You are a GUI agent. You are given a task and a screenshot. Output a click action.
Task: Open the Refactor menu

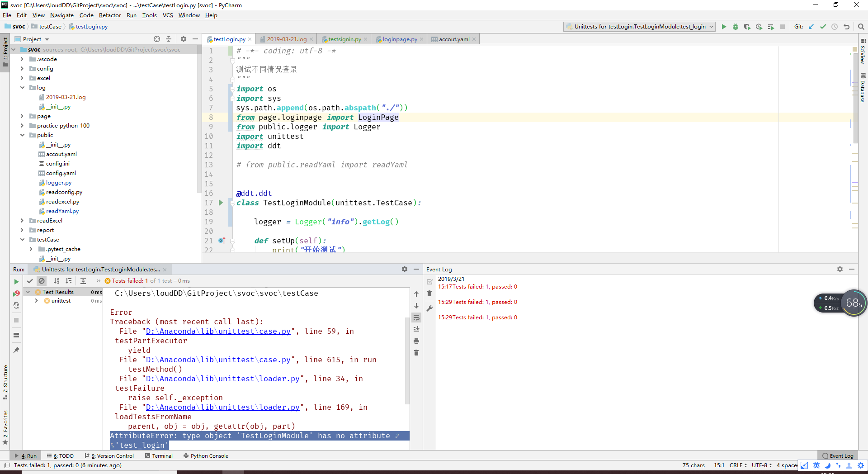click(110, 15)
